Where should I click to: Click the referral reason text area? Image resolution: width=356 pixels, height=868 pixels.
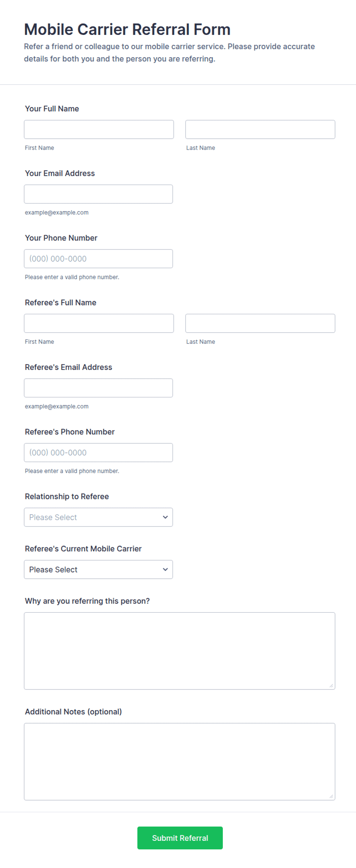pyautogui.click(x=180, y=651)
